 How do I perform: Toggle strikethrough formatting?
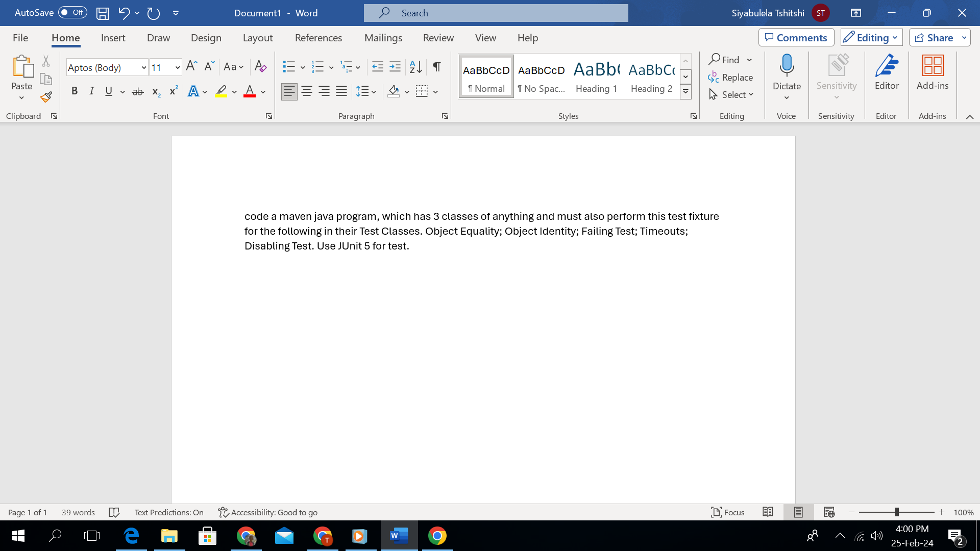138,92
